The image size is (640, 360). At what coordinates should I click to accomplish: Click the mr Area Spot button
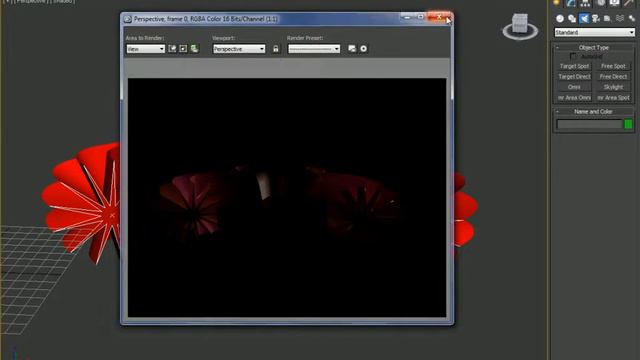(613, 98)
